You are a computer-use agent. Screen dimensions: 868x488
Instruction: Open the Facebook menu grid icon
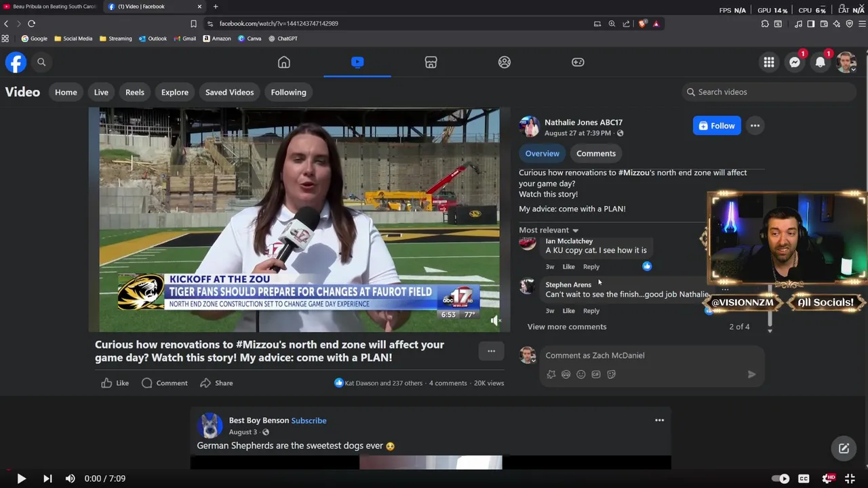tap(769, 62)
